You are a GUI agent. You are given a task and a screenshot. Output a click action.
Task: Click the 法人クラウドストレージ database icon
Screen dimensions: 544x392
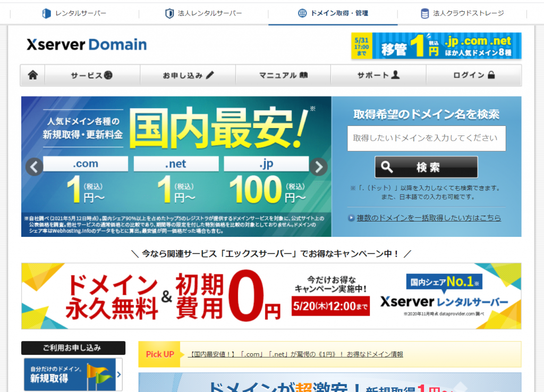pos(424,13)
